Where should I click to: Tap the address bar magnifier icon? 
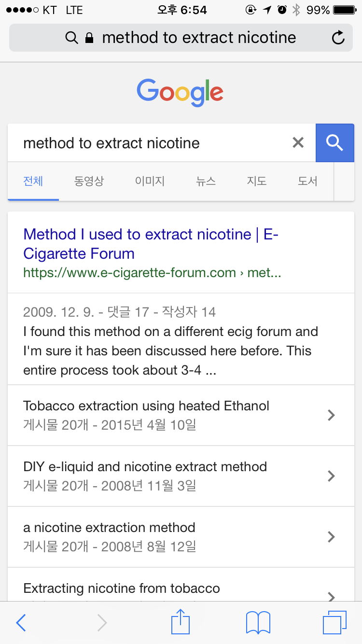71,38
